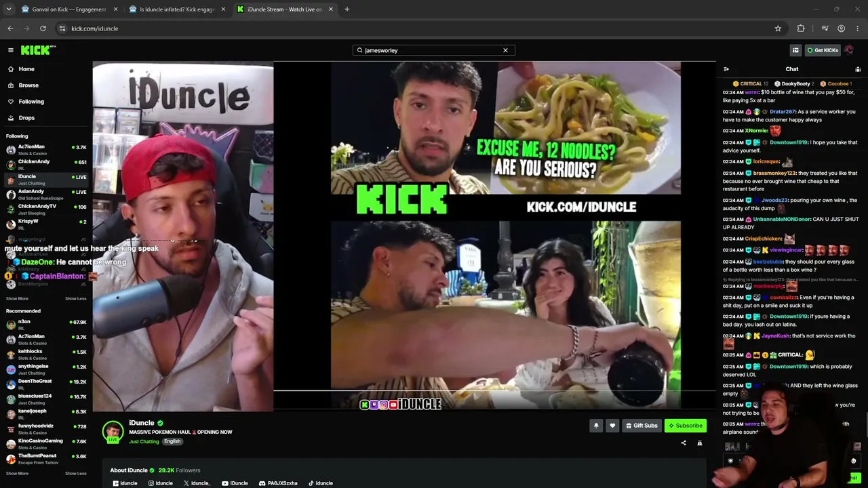This screenshot has height=488, width=868.
Task: Open recommended channel keithlocks
Action: coord(46,354)
